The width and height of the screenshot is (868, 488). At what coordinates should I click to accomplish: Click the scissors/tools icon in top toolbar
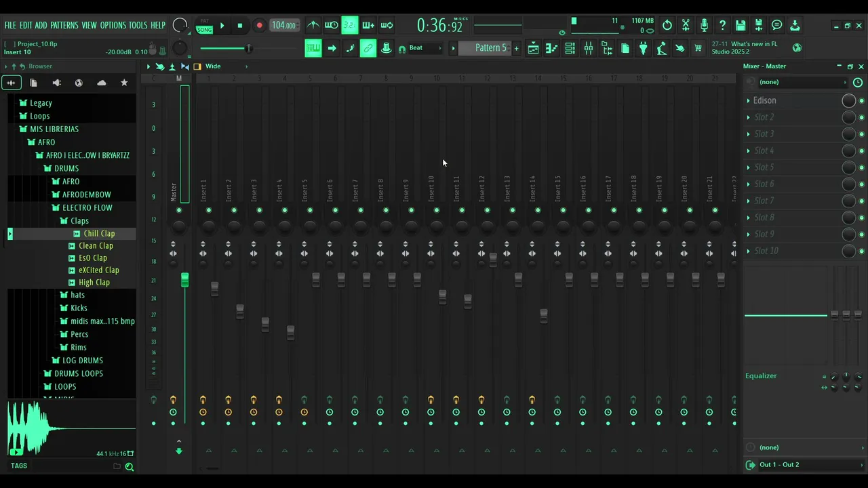click(686, 26)
